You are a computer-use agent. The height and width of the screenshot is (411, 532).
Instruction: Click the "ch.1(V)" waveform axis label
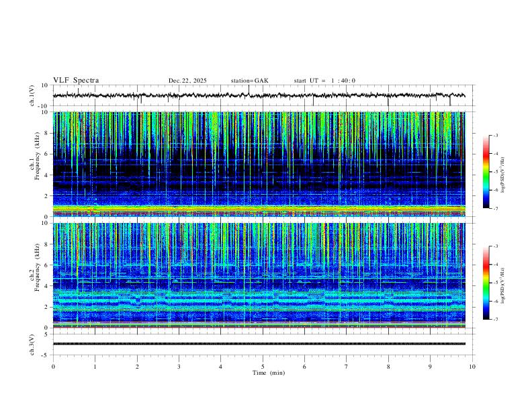[32, 95]
